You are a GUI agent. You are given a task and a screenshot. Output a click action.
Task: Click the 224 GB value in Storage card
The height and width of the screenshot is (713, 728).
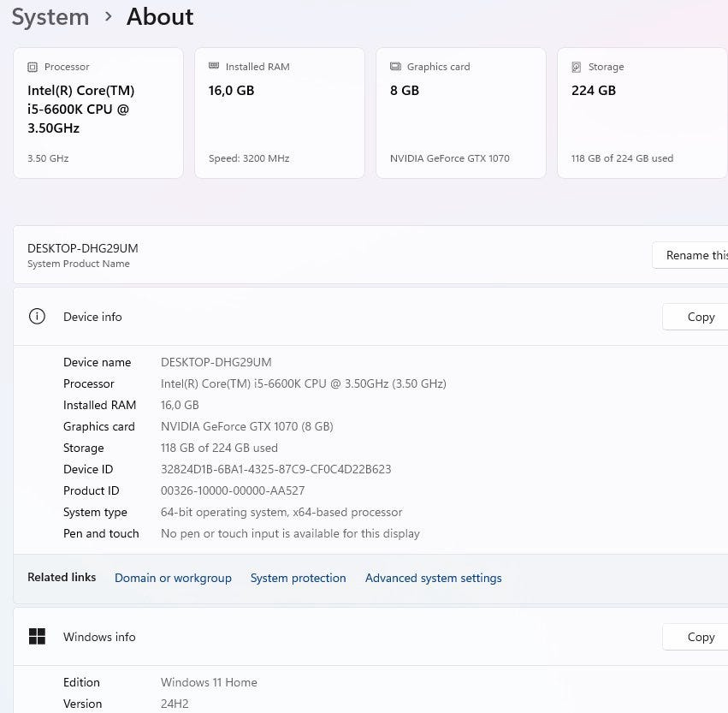pyautogui.click(x=594, y=91)
